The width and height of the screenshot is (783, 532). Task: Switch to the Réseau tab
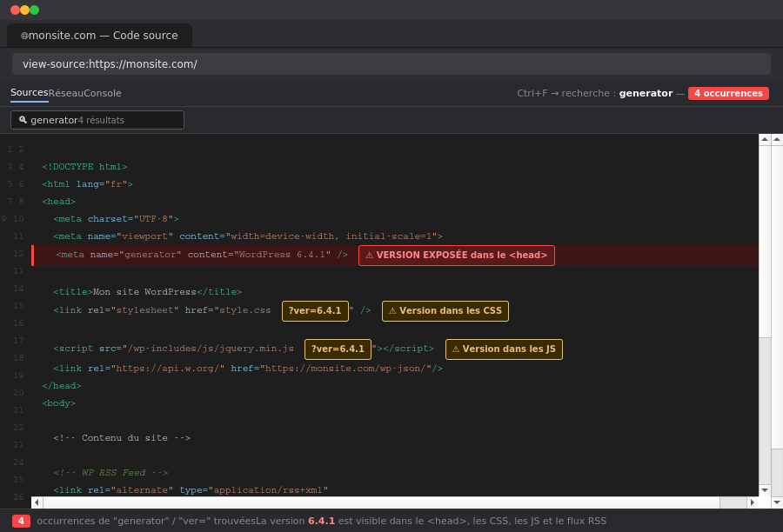[x=66, y=93]
